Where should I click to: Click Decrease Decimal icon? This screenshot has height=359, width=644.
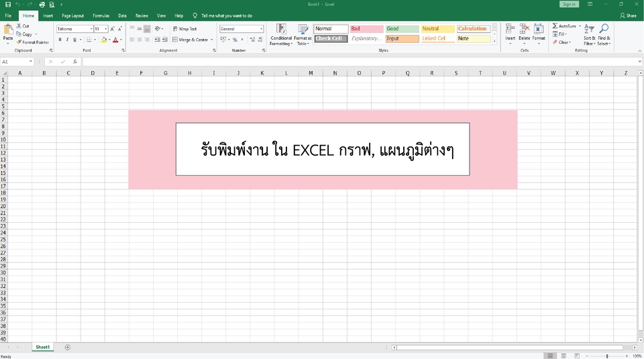pyautogui.click(x=260, y=40)
